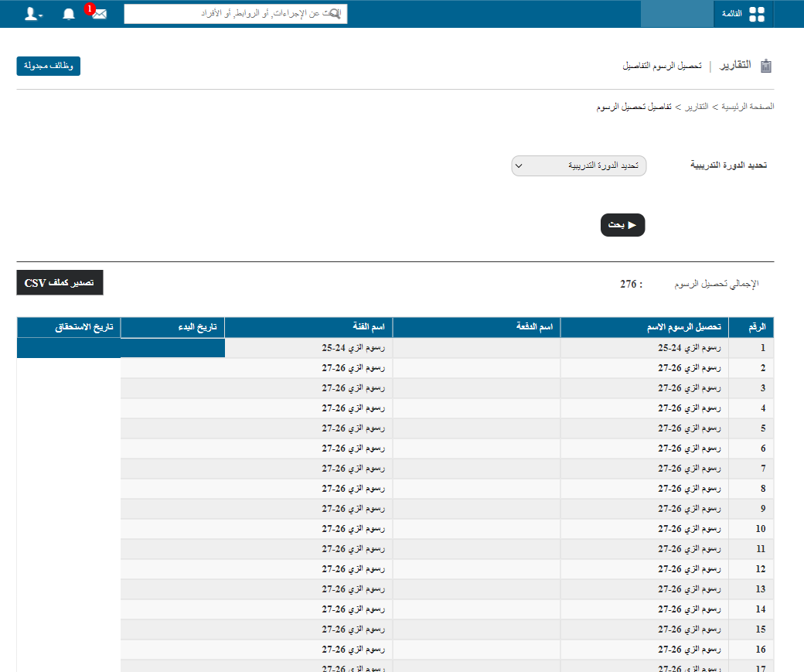
Task: Click the تاريخ الاستحقاق column header
Action: [x=69, y=327]
